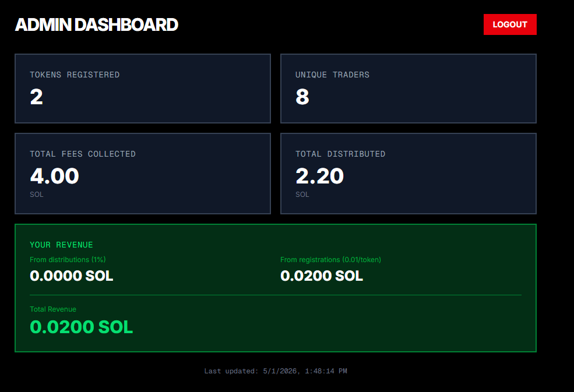
Task: Click the From distributions (1%) label
Action: 68,260
